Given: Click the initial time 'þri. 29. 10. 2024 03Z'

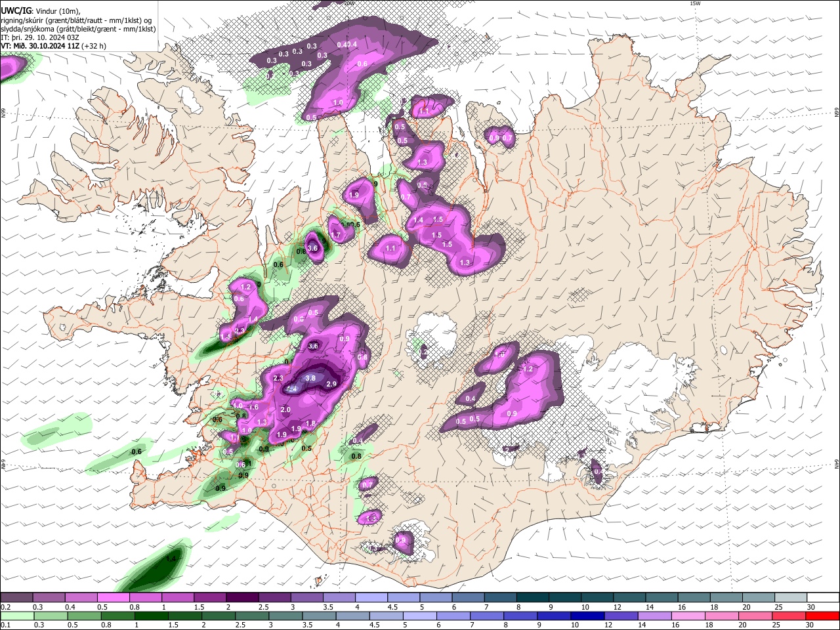Looking at the screenshot, I should [x=44, y=37].
